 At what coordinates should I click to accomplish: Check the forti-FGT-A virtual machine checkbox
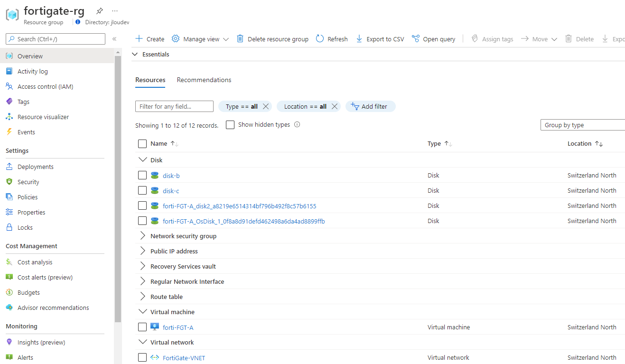pos(142,327)
